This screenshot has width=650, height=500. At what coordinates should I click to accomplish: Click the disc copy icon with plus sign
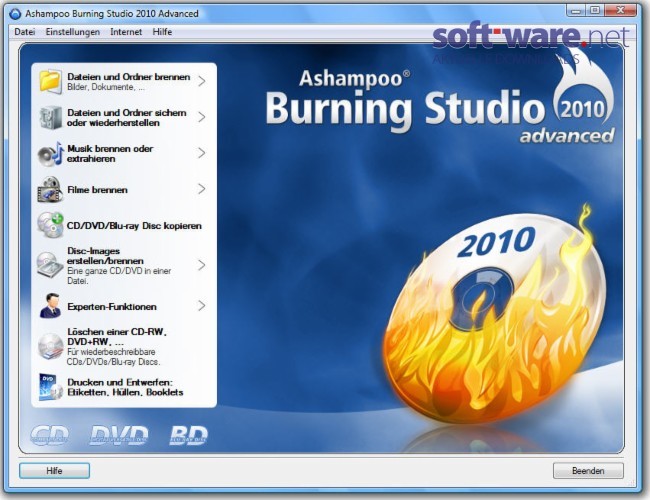pyautogui.click(x=50, y=225)
